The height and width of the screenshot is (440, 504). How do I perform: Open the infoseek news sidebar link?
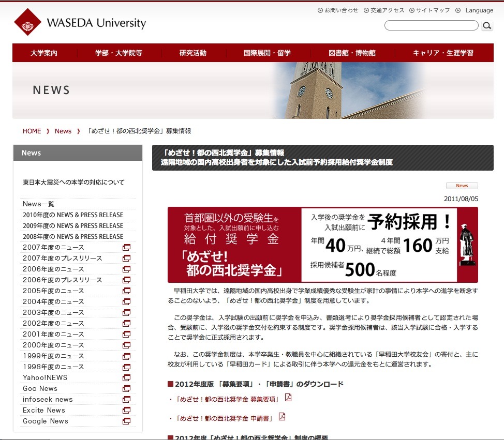48,400
